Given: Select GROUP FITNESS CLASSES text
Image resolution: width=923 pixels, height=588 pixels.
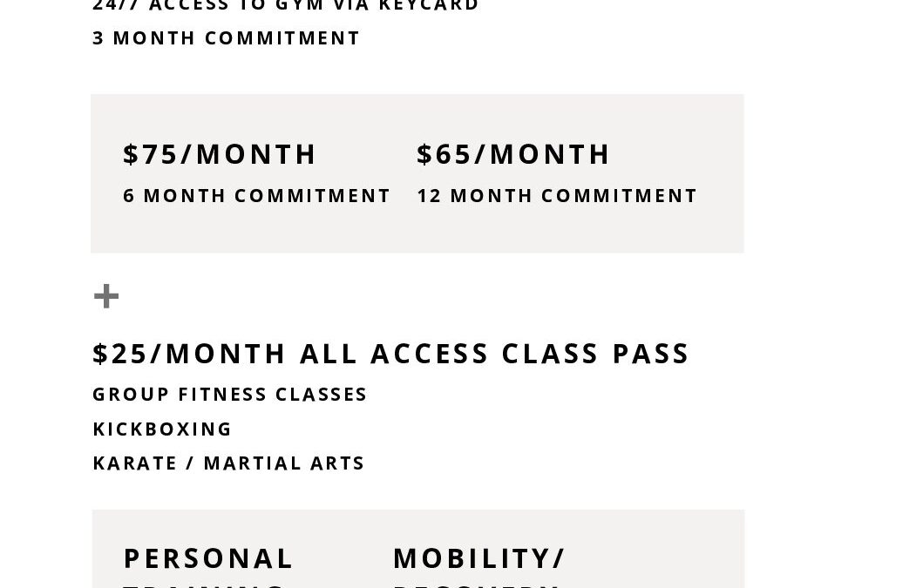Looking at the screenshot, I should pyautogui.click(x=229, y=394).
